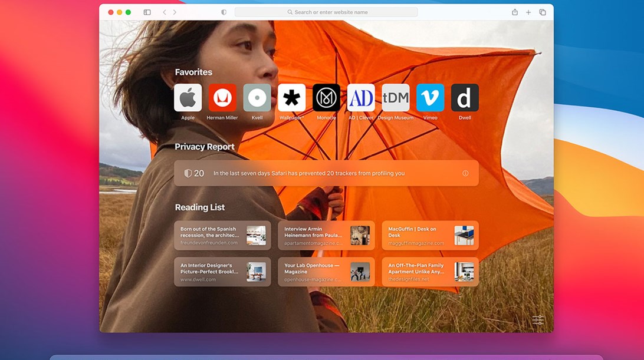644x360 pixels.
Task: Open the Apple favorite icon
Action: point(188,98)
